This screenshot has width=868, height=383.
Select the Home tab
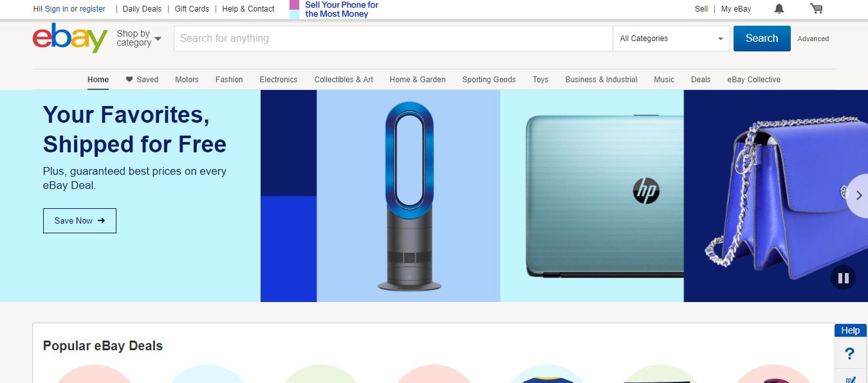point(98,80)
